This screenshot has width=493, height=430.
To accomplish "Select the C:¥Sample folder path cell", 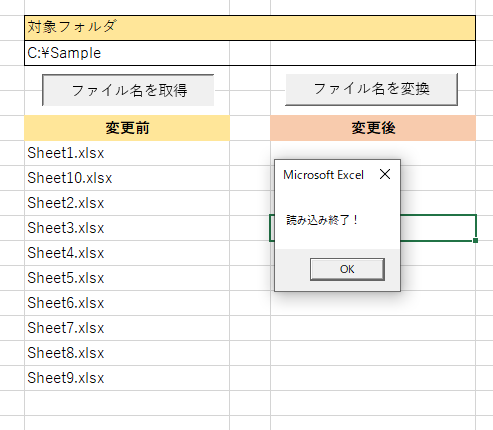I will 250,53.
